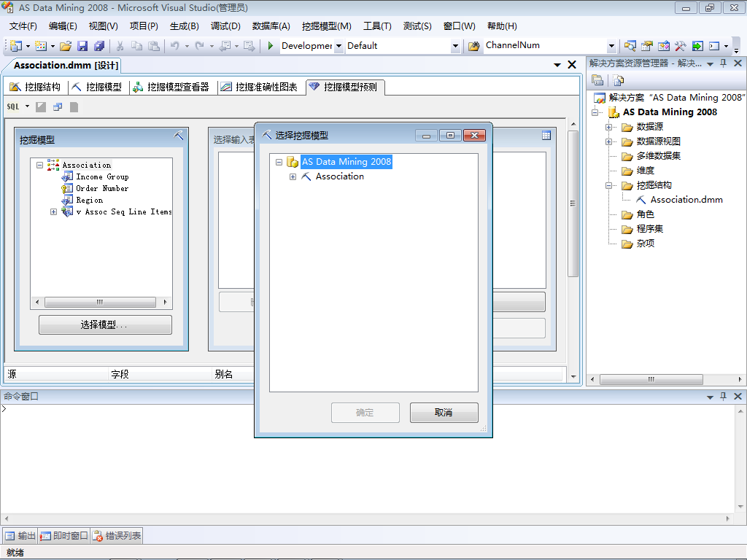Open New Project dropdown arrow
This screenshot has height=560, width=747.
pyautogui.click(x=28, y=46)
